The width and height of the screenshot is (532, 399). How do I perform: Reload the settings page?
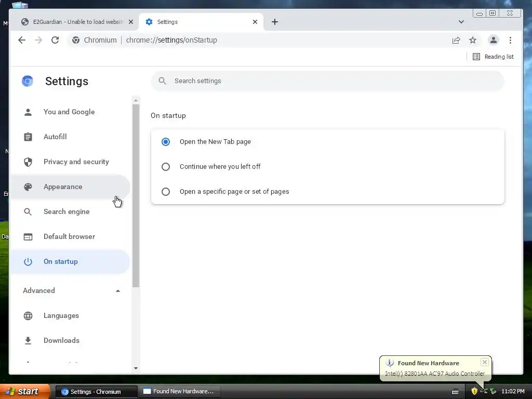coord(55,40)
